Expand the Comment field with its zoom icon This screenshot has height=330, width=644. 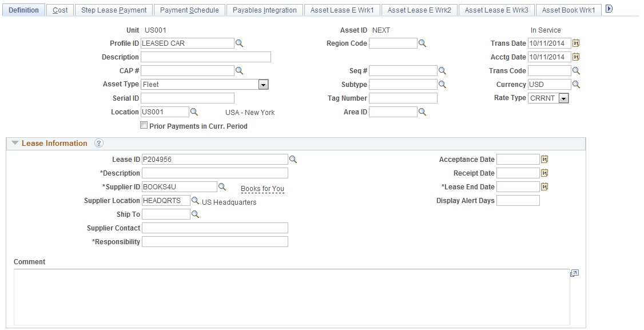[x=575, y=273]
